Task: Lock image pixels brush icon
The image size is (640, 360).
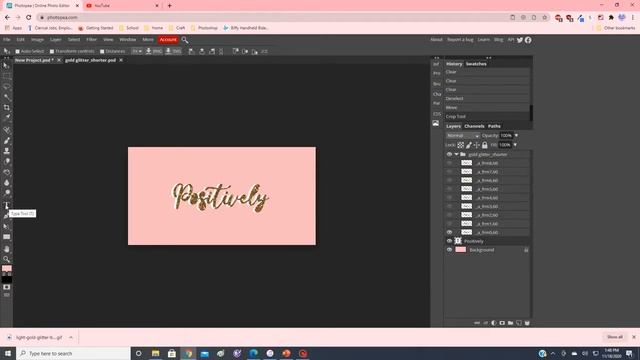Action: (x=469, y=145)
